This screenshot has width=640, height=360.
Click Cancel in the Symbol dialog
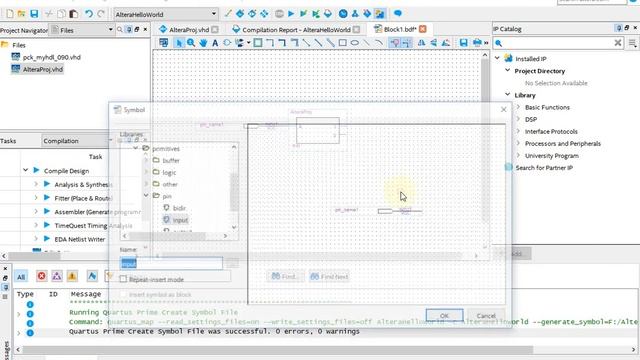point(486,316)
